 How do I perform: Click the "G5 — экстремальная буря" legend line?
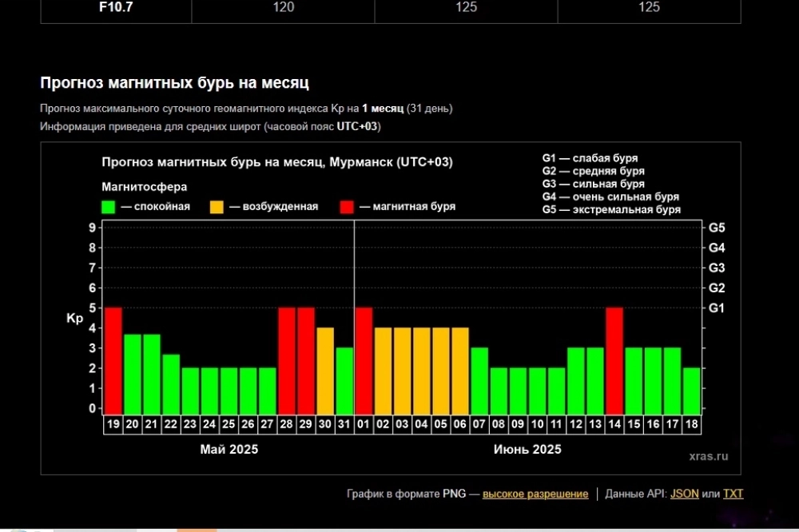click(x=611, y=209)
